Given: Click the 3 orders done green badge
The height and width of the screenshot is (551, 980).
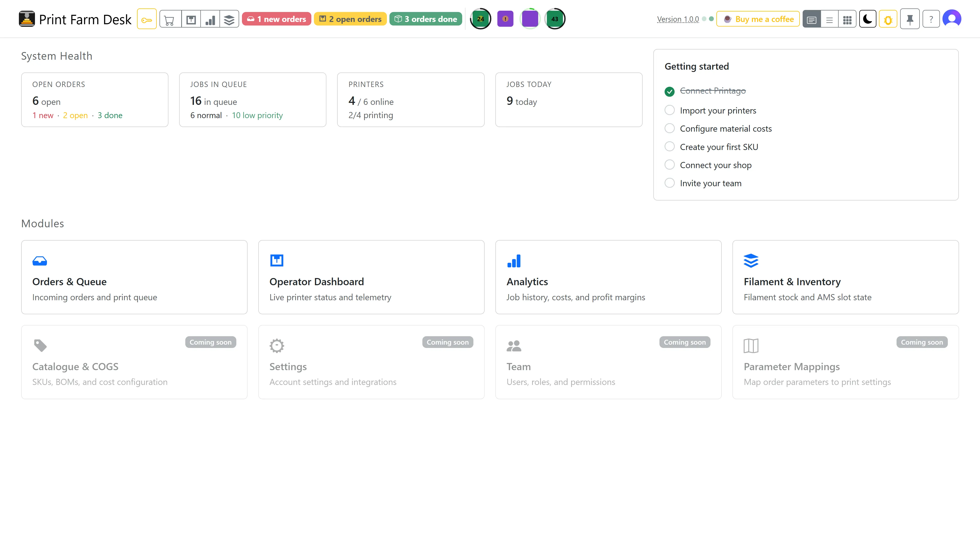Looking at the screenshot, I should pyautogui.click(x=426, y=19).
